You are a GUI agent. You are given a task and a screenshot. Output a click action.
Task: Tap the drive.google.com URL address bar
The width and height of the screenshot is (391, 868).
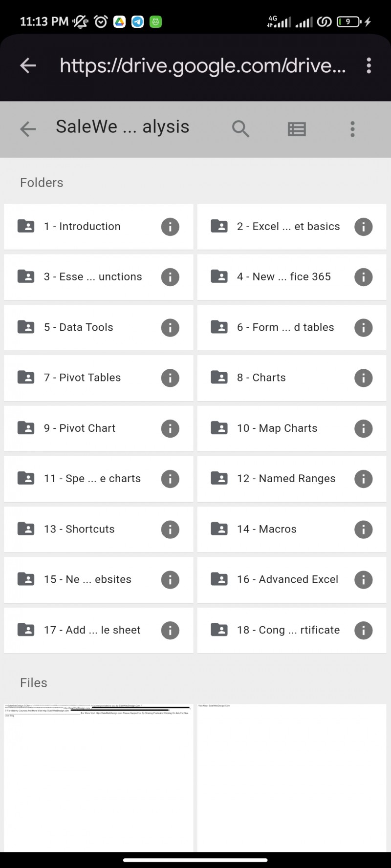[203, 65]
